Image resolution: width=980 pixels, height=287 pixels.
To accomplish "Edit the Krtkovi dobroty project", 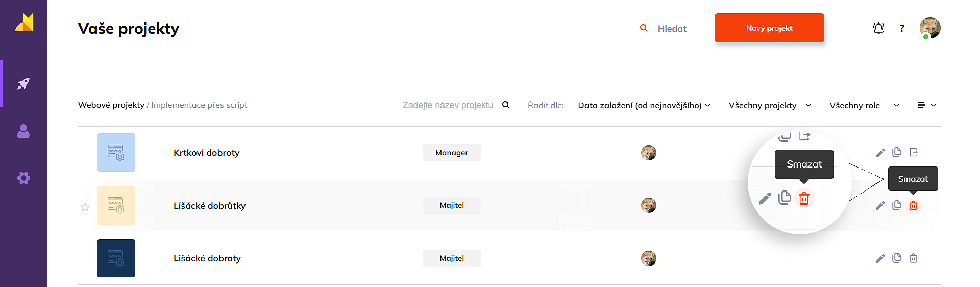I will point(880,153).
